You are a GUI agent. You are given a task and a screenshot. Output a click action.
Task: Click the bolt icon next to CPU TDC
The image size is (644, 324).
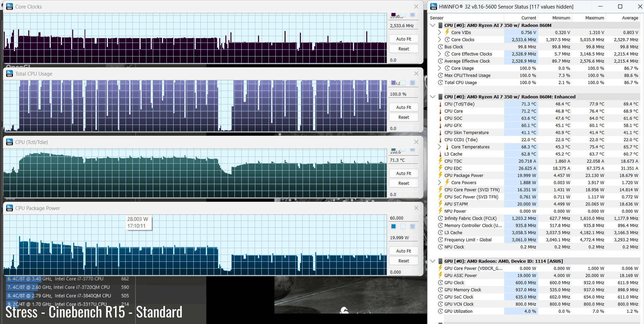pyautogui.click(x=440, y=161)
